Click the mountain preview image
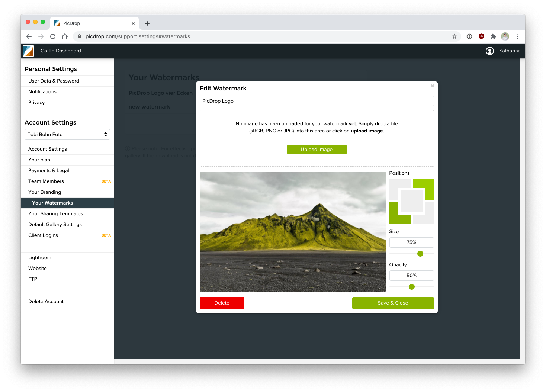The image size is (546, 392). click(x=292, y=232)
